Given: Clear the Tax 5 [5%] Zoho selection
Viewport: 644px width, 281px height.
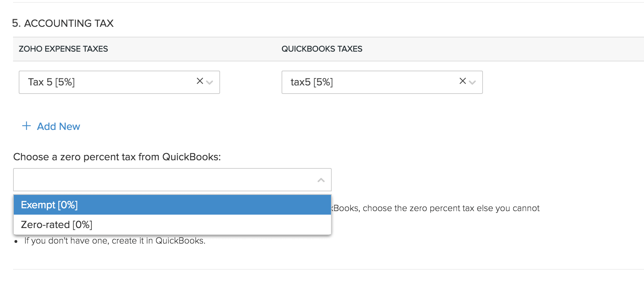Looking at the screenshot, I should [200, 81].
